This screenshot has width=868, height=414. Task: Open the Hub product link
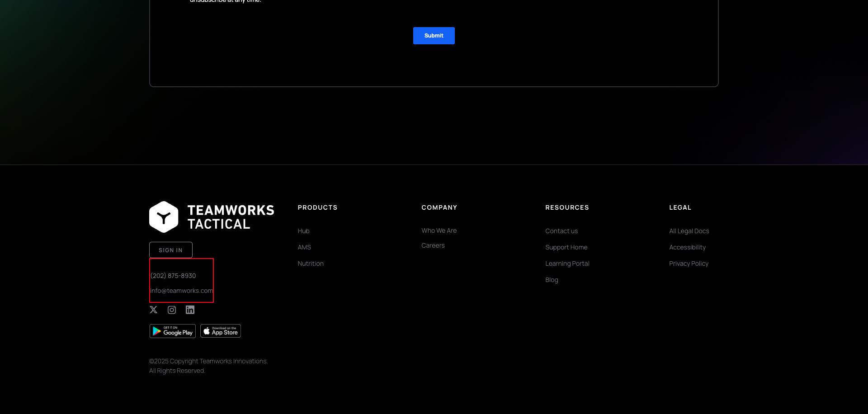tap(303, 231)
